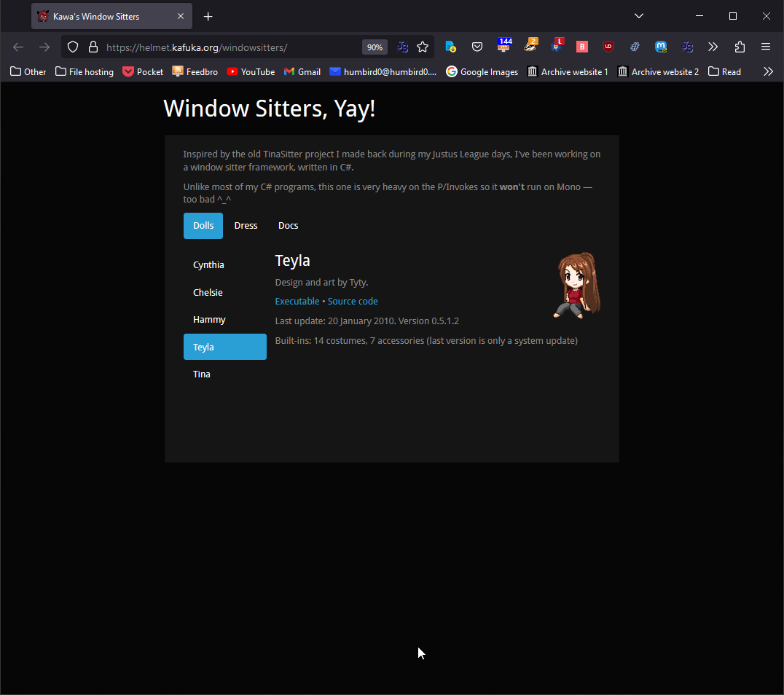Viewport: 784px width, 695px height.
Task: Switch to the Dress tab
Action: point(246,226)
